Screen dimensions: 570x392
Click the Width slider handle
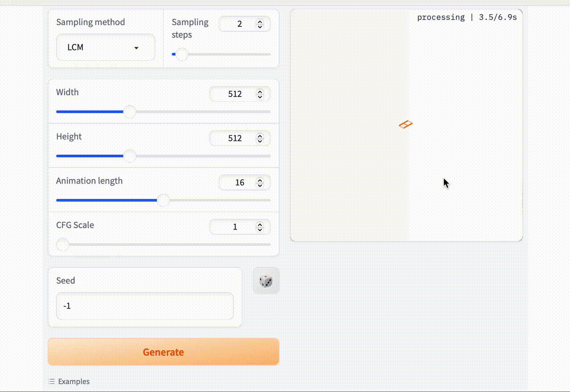(130, 112)
